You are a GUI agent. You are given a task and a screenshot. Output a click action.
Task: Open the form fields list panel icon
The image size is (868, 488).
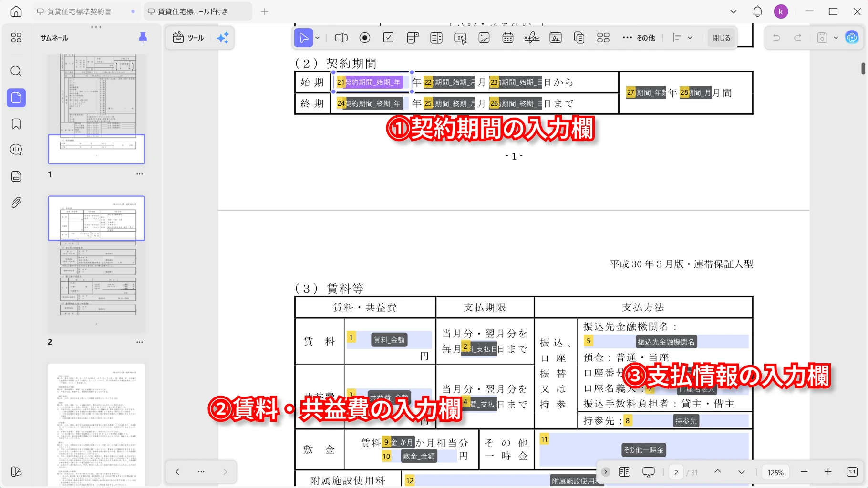(16, 176)
